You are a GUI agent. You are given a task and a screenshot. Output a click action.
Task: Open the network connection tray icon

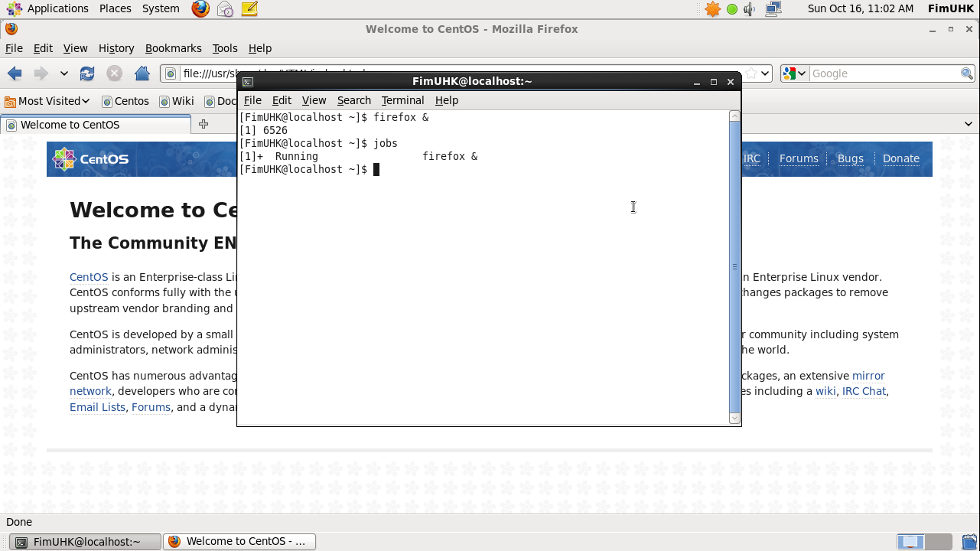point(773,9)
